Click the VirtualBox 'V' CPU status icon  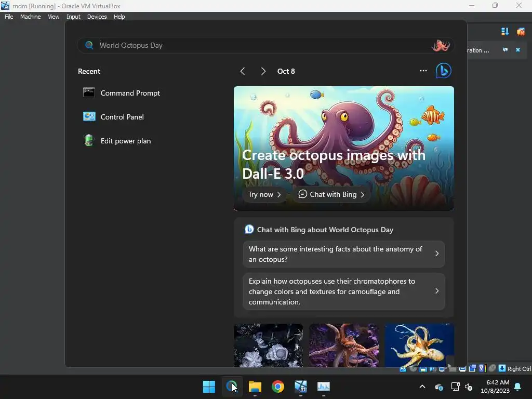pyautogui.click(x=482, y=368)
